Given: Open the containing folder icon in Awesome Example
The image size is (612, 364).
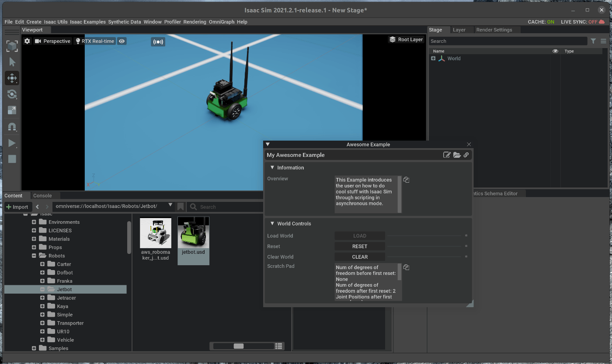Looking at the screenshot, I should coord(457,155).
